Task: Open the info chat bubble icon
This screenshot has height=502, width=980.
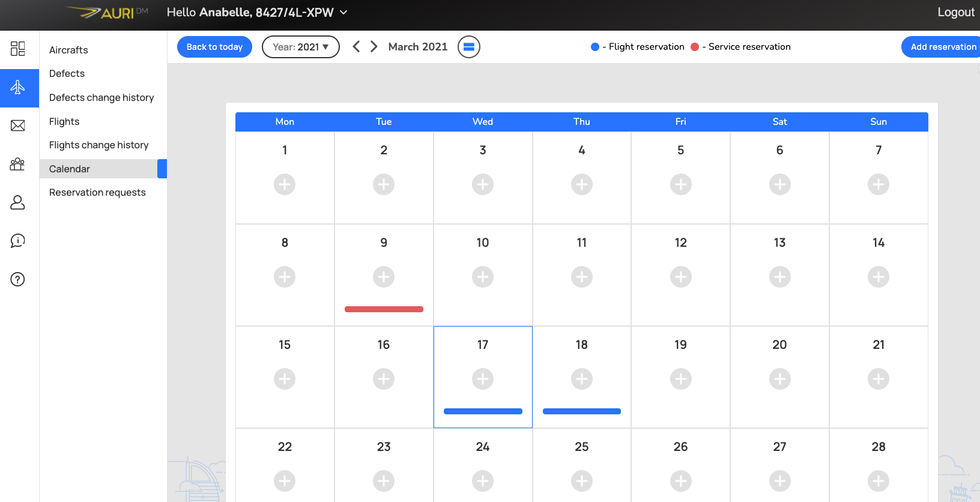Action: [18, 241]
